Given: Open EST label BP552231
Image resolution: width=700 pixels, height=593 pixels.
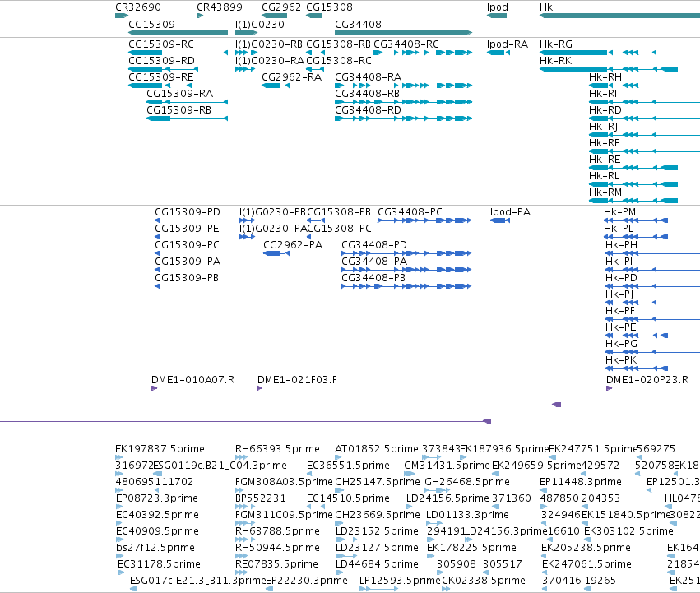Looking at the screenshot, I should [x=261, y=498].
